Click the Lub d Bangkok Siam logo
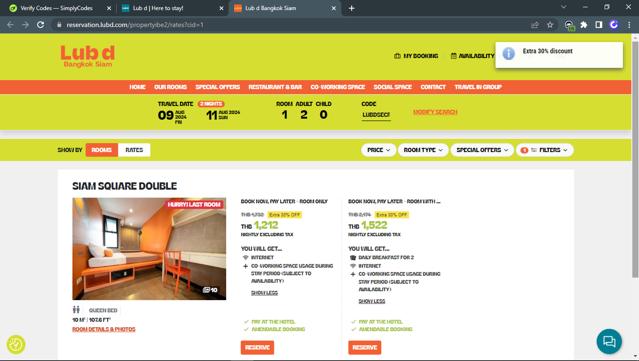 [88, 56]
